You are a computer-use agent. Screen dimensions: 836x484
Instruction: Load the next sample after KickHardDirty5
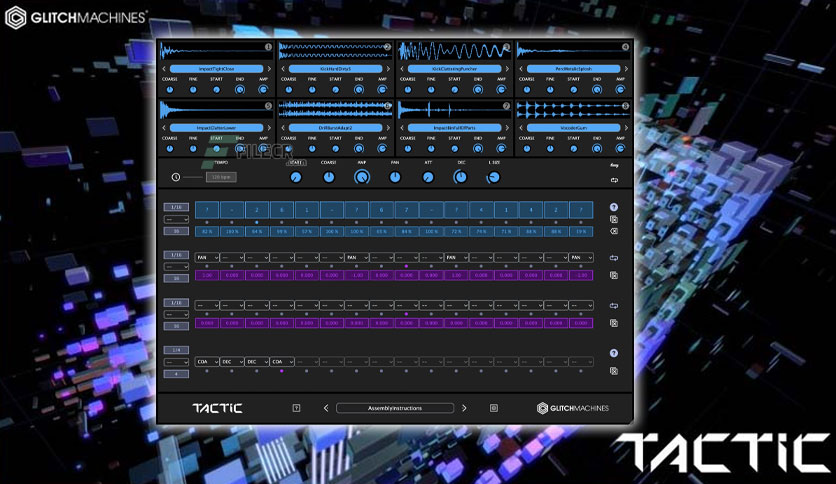(388, 69)
